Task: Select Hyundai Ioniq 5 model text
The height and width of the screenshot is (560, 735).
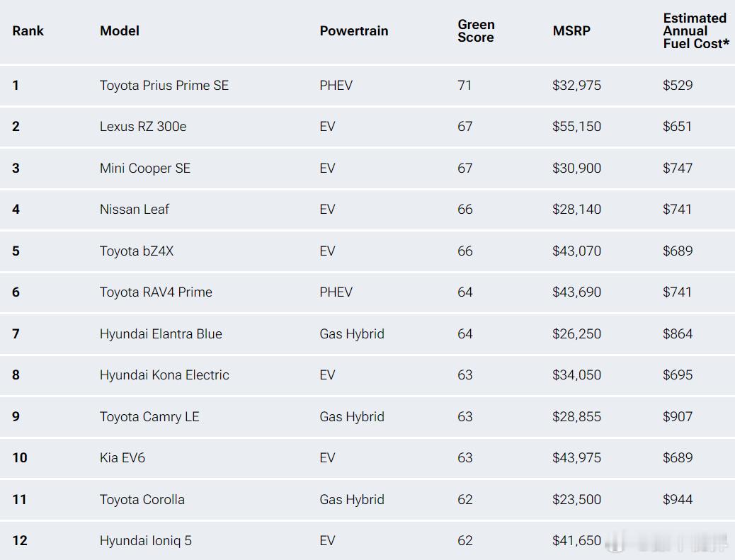Action: [x=146, y=541]
